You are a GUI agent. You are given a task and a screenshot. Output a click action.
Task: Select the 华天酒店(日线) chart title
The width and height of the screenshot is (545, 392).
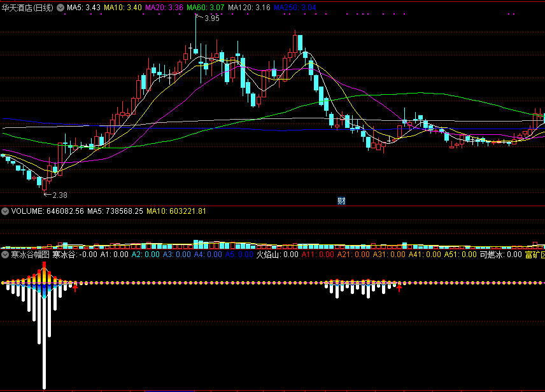[27, 8]
